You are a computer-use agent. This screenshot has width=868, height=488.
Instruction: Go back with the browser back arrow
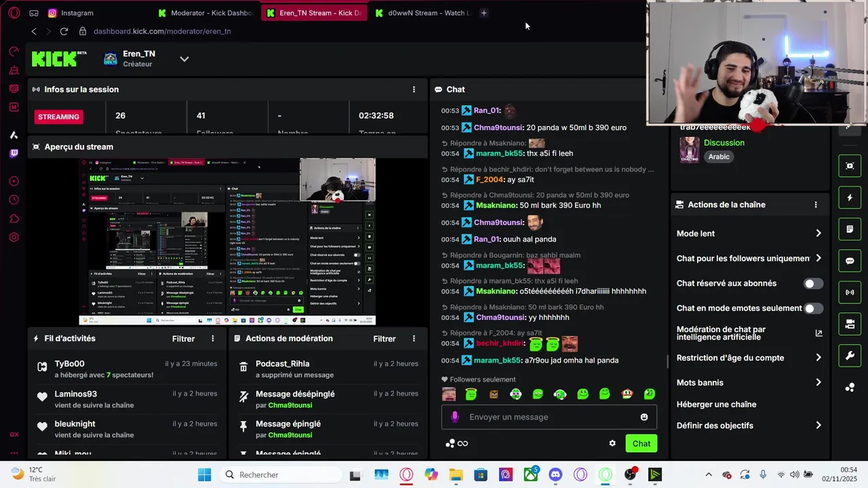pos(34,31)
